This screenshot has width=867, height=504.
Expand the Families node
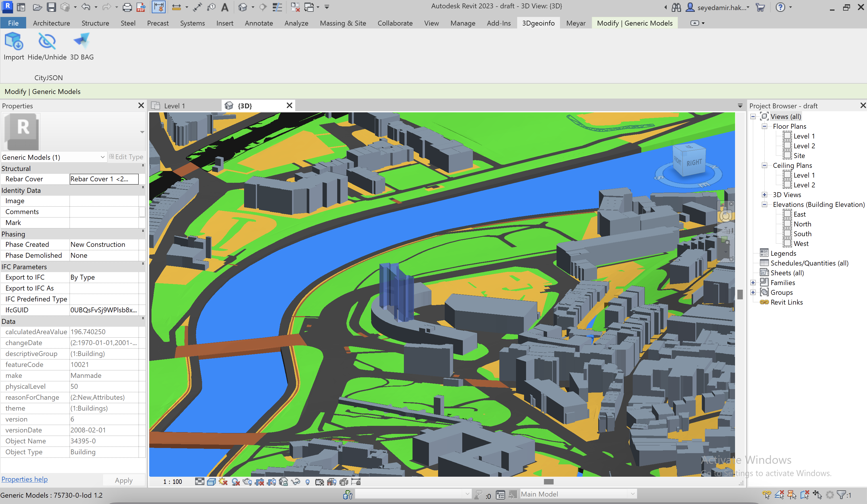point(753,282)
